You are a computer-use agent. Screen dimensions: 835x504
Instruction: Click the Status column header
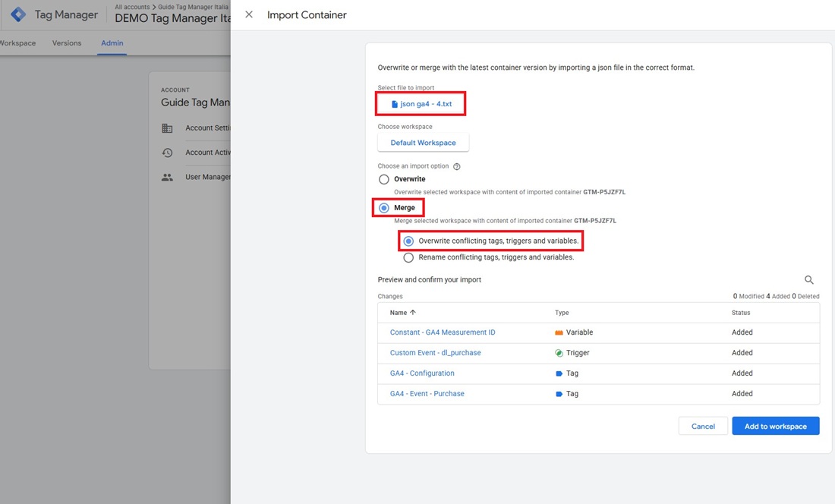(740, 313)
